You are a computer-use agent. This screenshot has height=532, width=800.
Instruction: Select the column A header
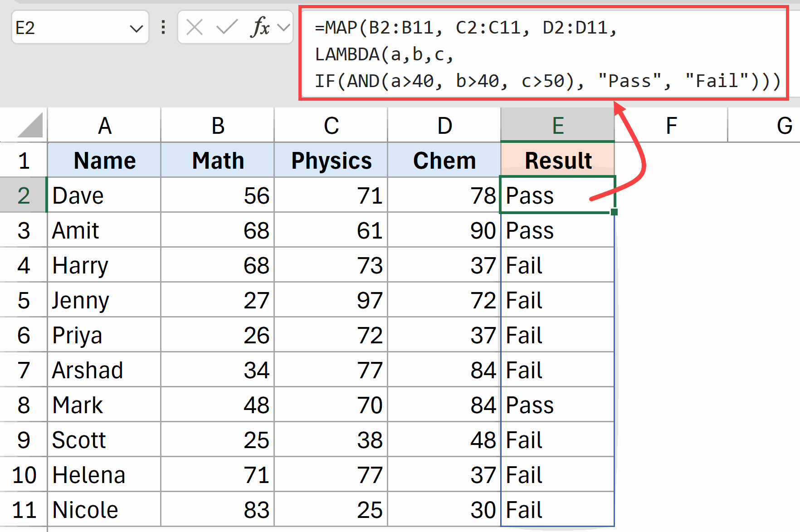click(x=104, y=126)
